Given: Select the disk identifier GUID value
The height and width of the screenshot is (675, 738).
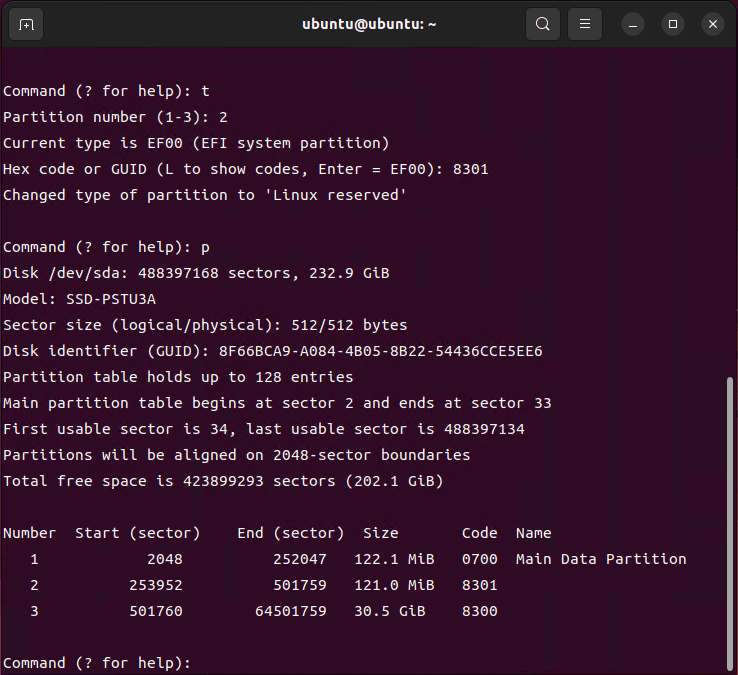Looking at the screenshot, I should 380,351.
